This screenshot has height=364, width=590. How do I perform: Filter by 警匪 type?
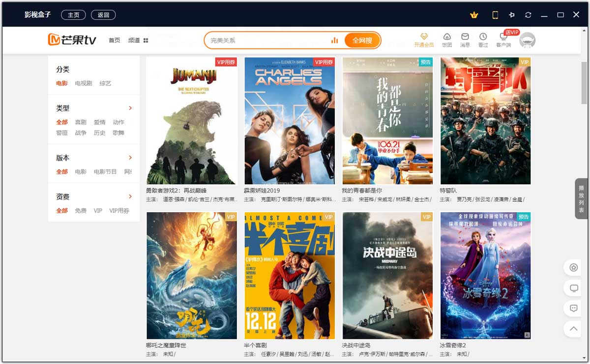(62, 133)
